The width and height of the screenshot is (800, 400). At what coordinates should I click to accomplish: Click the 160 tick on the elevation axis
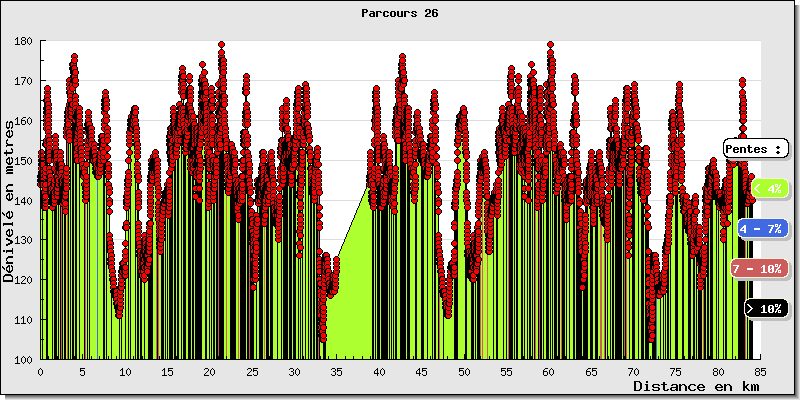23,121
